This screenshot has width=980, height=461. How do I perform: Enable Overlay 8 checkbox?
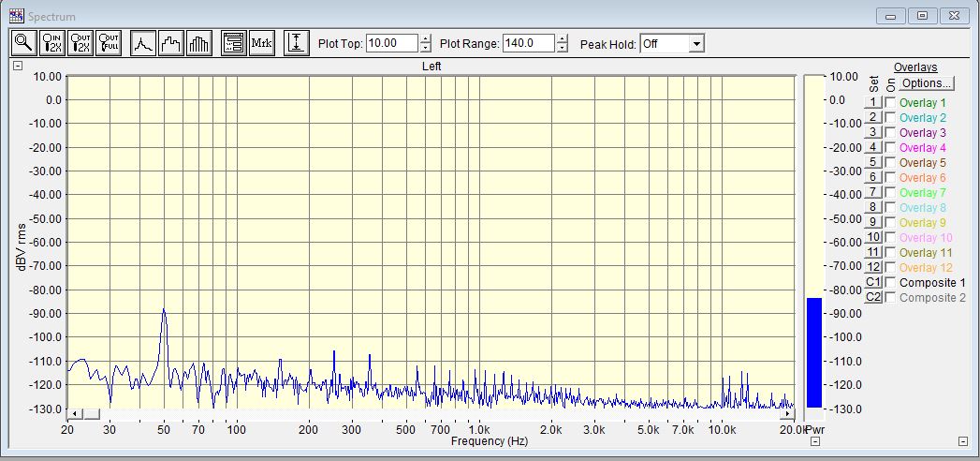coord(890,208)
